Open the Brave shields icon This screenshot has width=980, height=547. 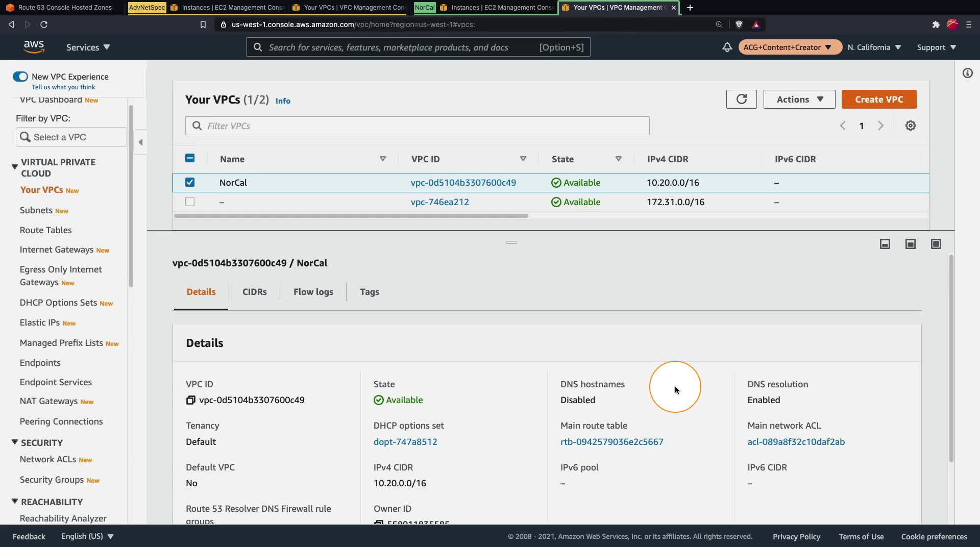pyautogui.click(x=739, y=24)
